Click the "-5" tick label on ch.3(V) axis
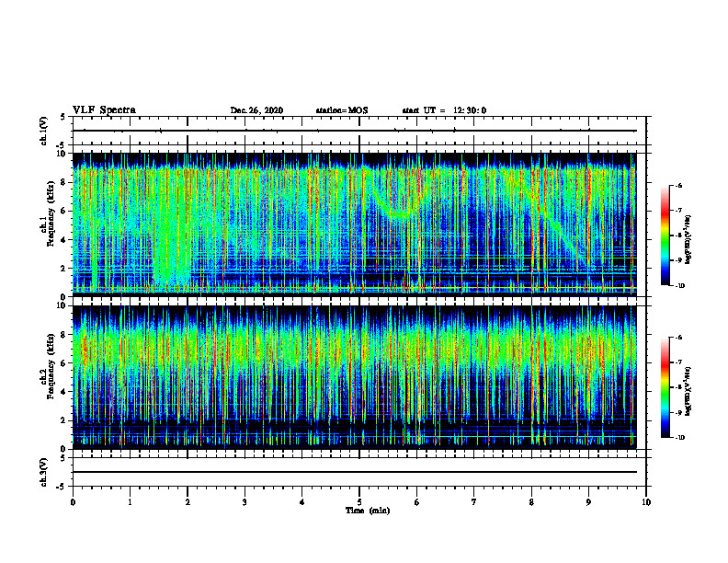 tap(62, 487)
